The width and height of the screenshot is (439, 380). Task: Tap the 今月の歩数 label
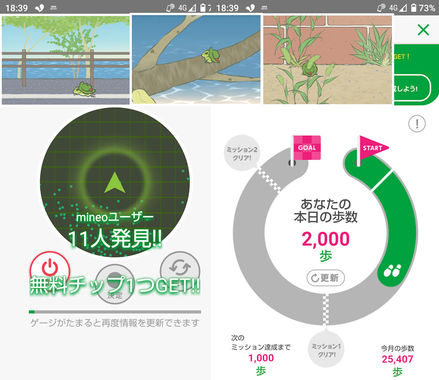tap(397, 348)
